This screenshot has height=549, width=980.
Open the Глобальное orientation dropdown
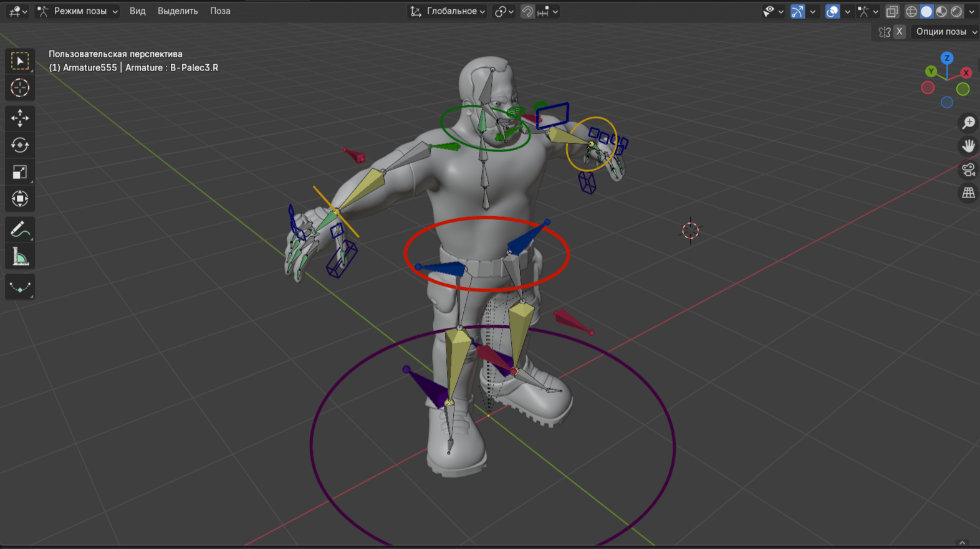[448, 11]
